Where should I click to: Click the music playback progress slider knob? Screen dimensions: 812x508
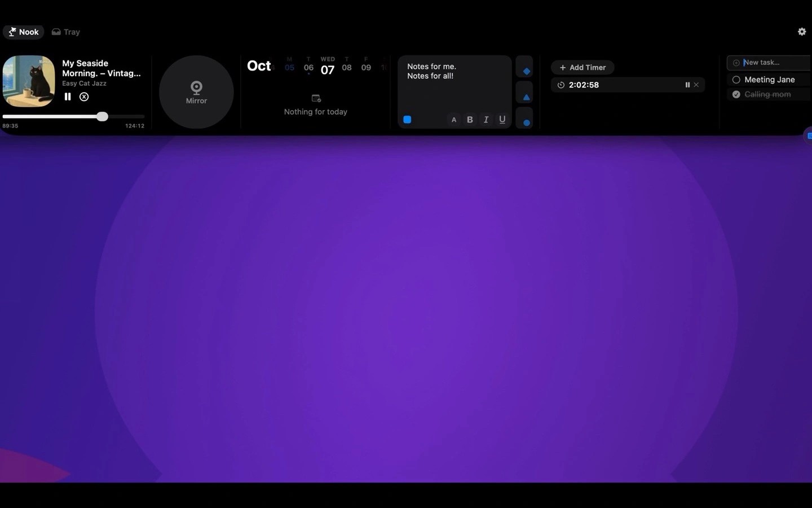(x=102, y=116)
